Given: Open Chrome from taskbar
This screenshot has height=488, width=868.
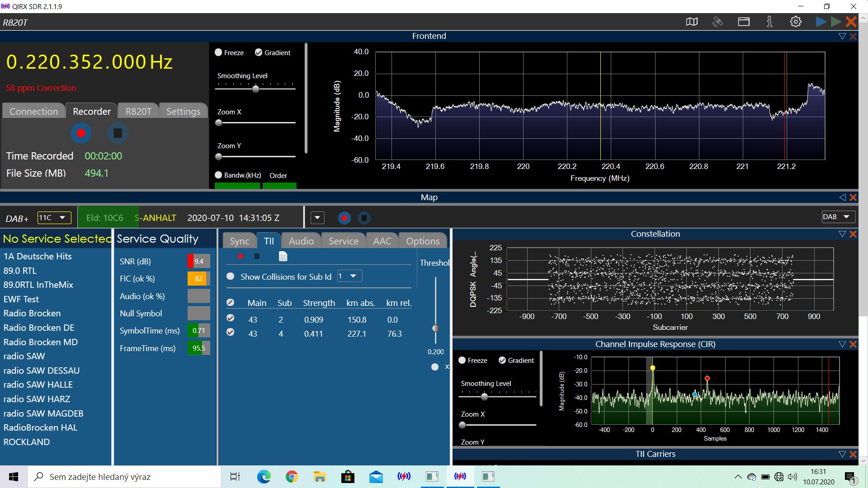Looking at the screenshot, I should [292, 477].
